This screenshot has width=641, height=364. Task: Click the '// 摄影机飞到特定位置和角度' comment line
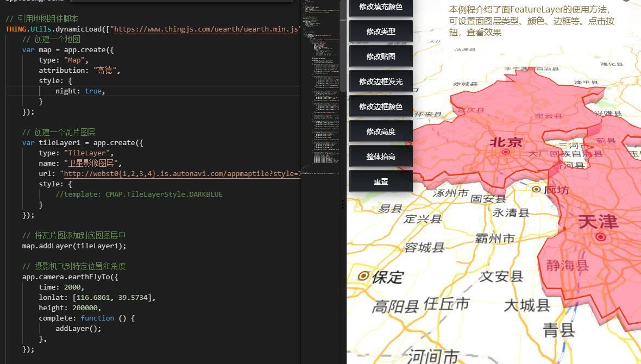(74, 266)
